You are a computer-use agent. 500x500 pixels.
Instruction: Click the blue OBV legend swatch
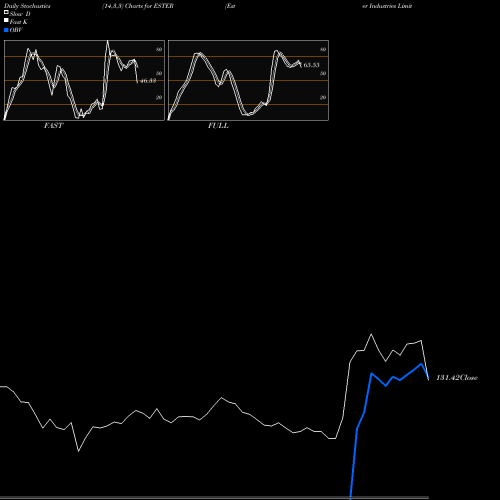coord(6,30)
